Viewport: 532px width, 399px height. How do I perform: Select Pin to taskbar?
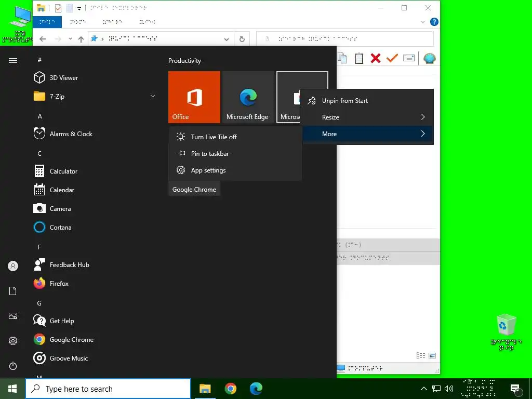(x=235, y=153)
